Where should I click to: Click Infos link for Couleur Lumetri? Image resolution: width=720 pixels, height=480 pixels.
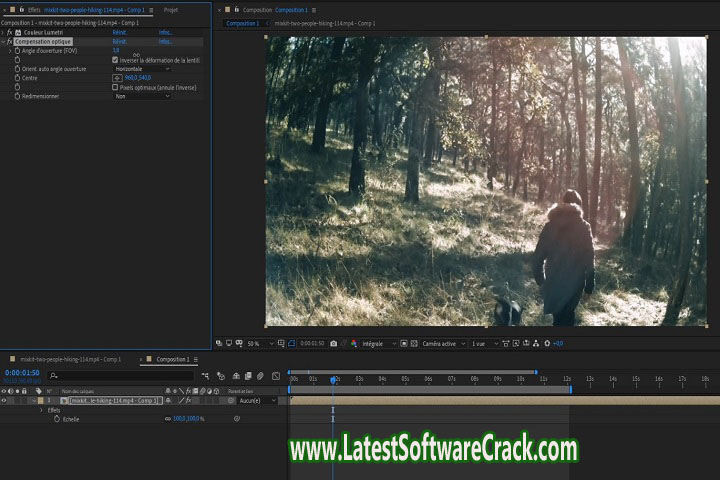click(165, 33)
